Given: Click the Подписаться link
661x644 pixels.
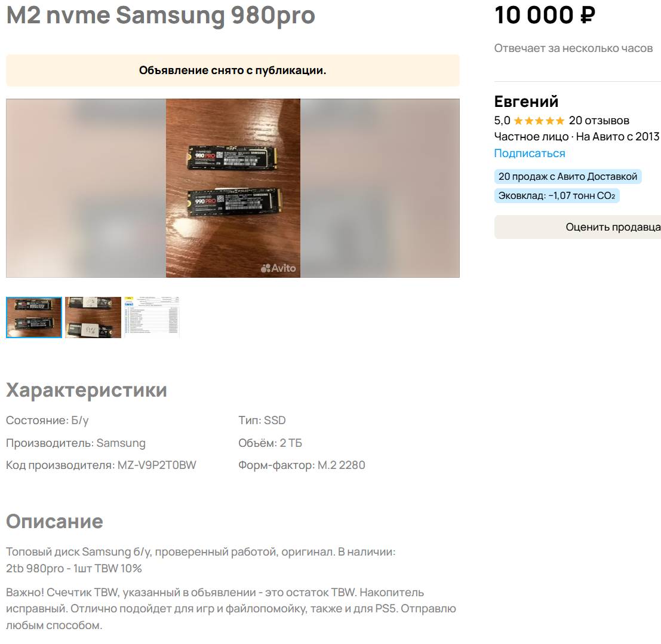Looking at the screenshot, I should pyautogui.click(x=530, y=153).
